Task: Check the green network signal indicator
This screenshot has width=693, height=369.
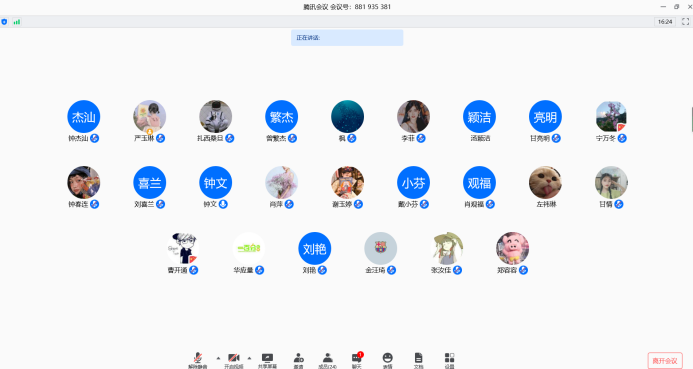Action: click(x=17, y=22)
